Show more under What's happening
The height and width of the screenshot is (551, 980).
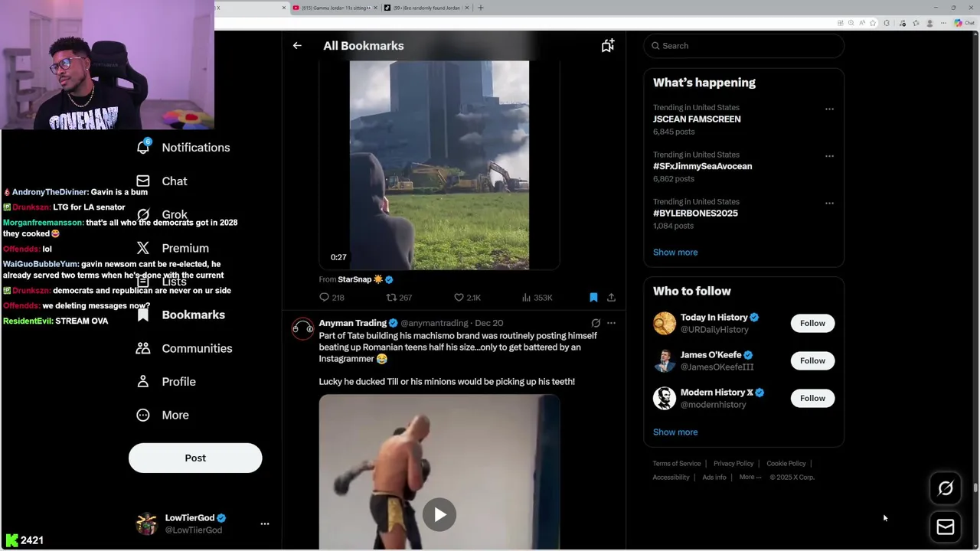tap(675, 253)
